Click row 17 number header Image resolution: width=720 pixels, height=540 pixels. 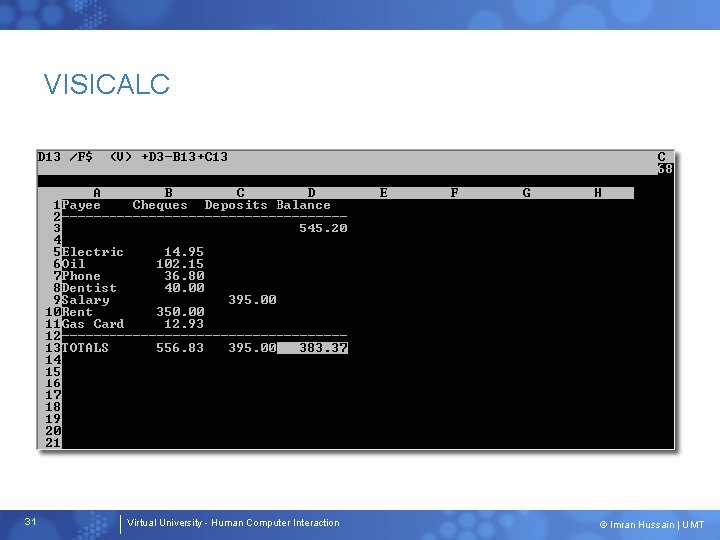(x=53, y=395)
